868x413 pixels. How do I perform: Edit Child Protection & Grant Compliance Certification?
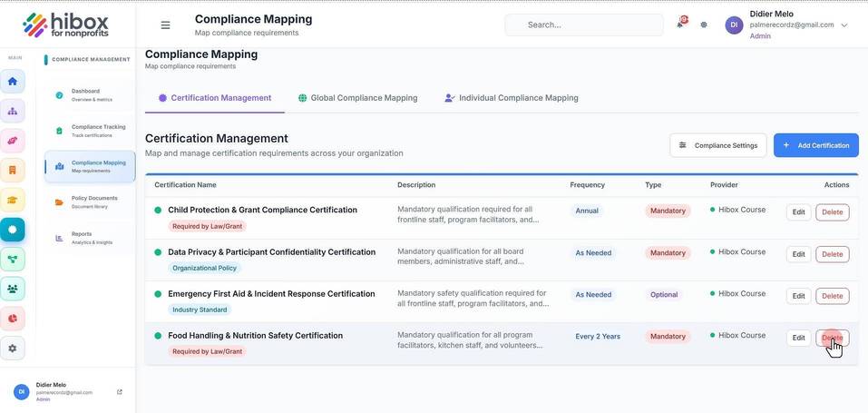click(799, 212)
